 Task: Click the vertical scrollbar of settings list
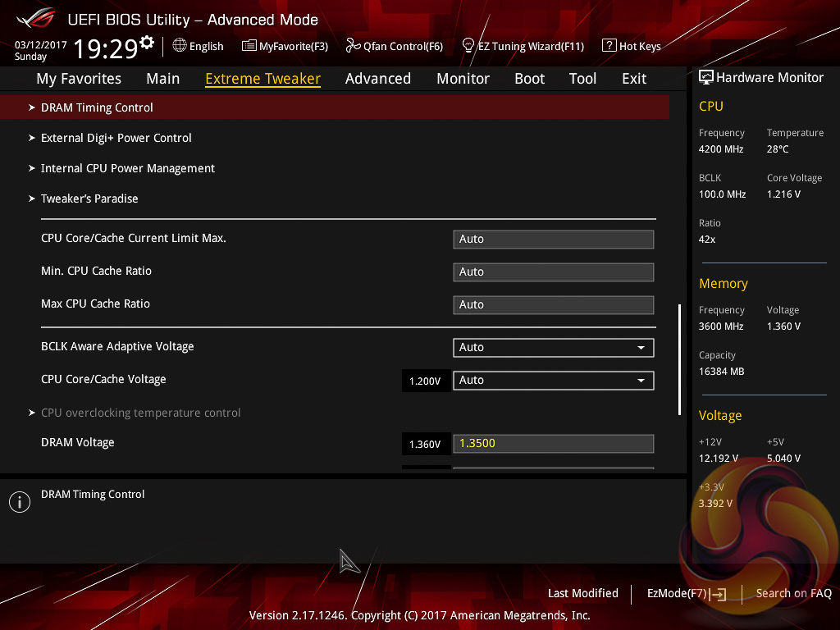[679, 359]
